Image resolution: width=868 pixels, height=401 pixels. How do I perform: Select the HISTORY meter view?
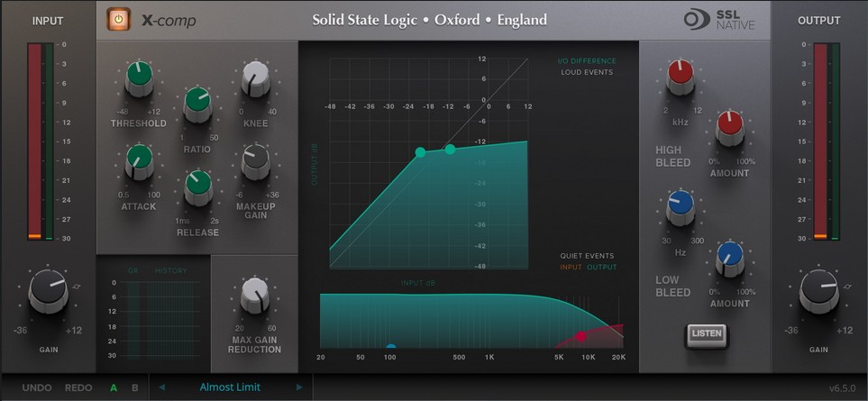pyautogui.click(x=171, y=271)
